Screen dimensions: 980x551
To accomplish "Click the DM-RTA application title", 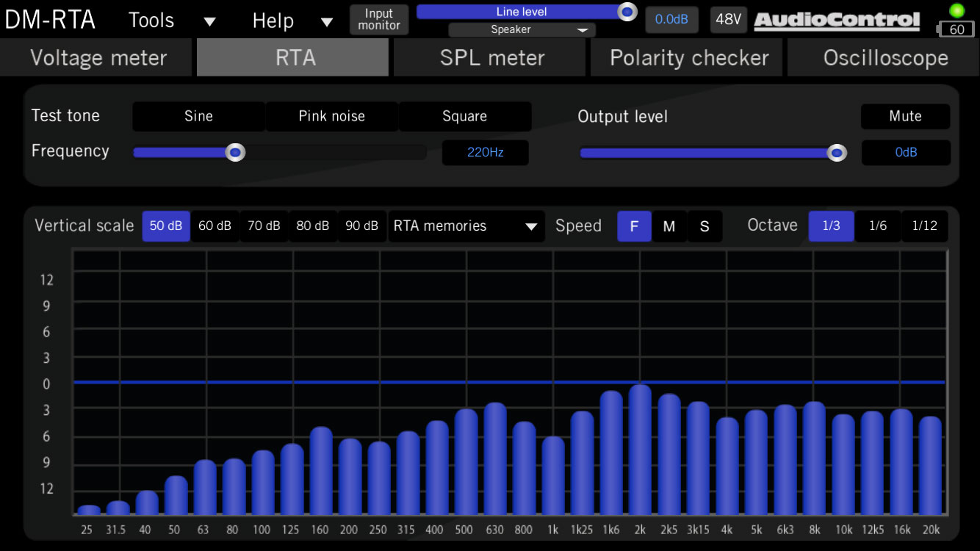I will click(50, 20).
